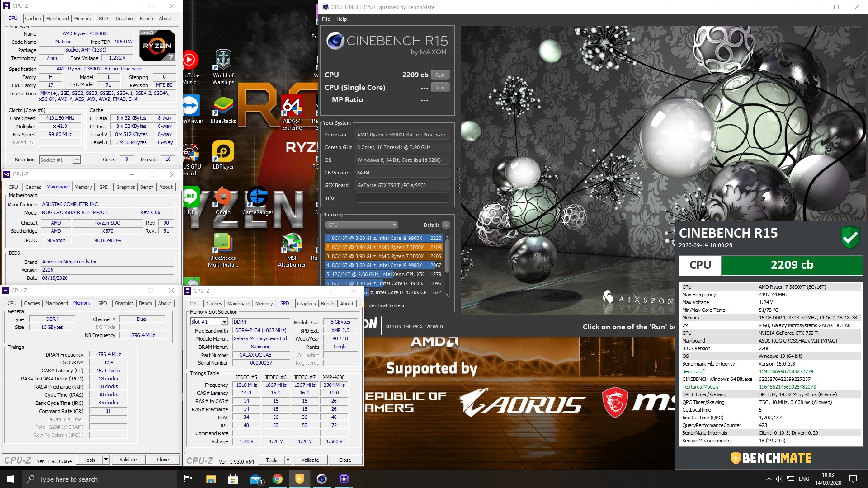The image size is (868, 488).
Task: Open LDPlayer desktop shortcut
Action: point(223,155)
